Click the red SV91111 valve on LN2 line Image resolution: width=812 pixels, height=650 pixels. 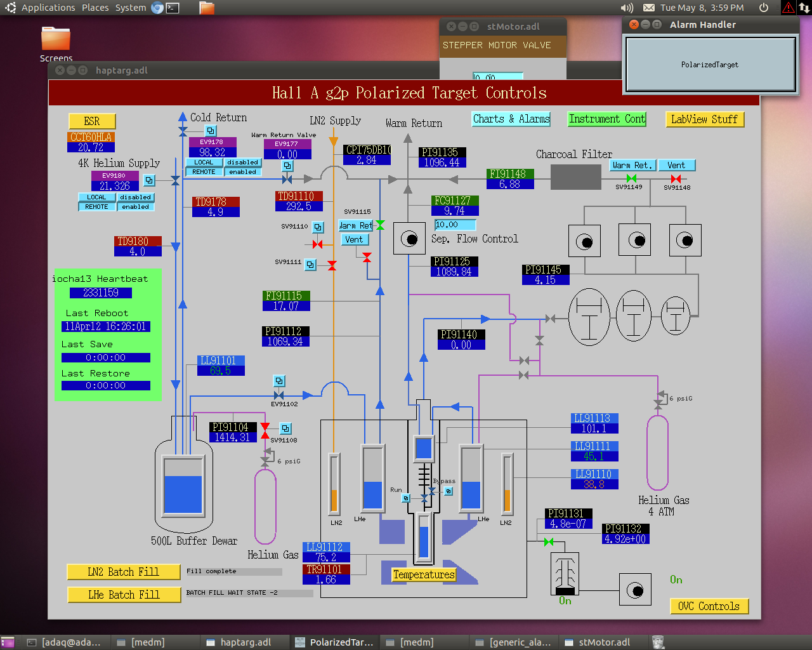coord(332,265)
